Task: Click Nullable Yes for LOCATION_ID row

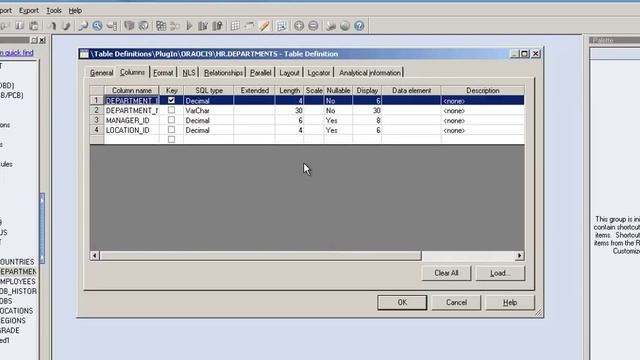Action: click(x=338, y=130)
